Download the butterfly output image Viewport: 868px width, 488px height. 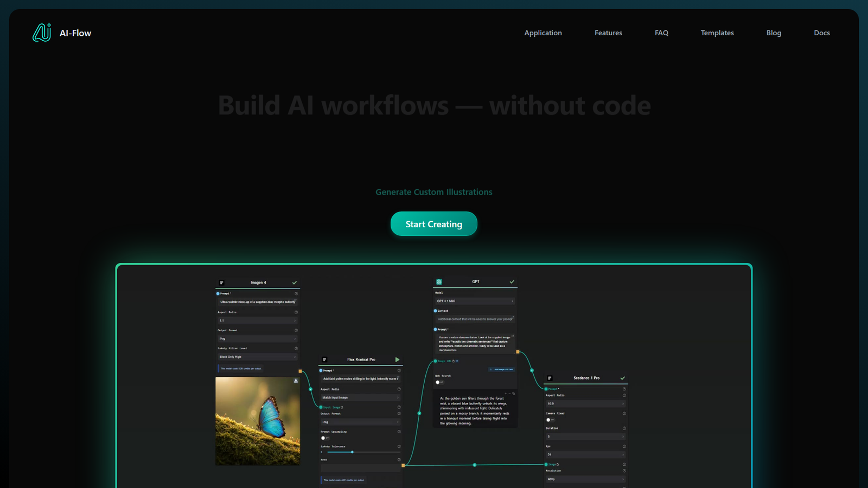pyautogui.click(x=296, y=380)
